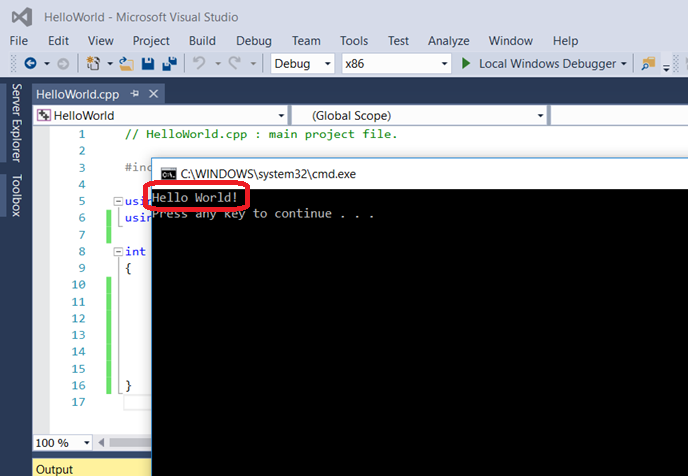Viewport: 688px width, 476px height.
Task: Click line number 10 in the gutter
Action: point(79,285)
